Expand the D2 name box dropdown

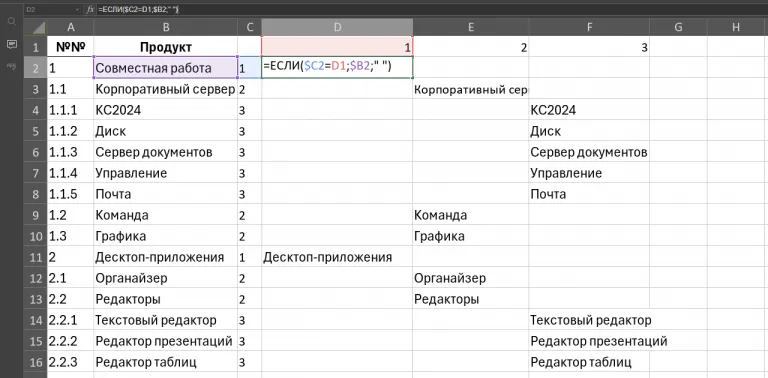[x=78, y=10]
